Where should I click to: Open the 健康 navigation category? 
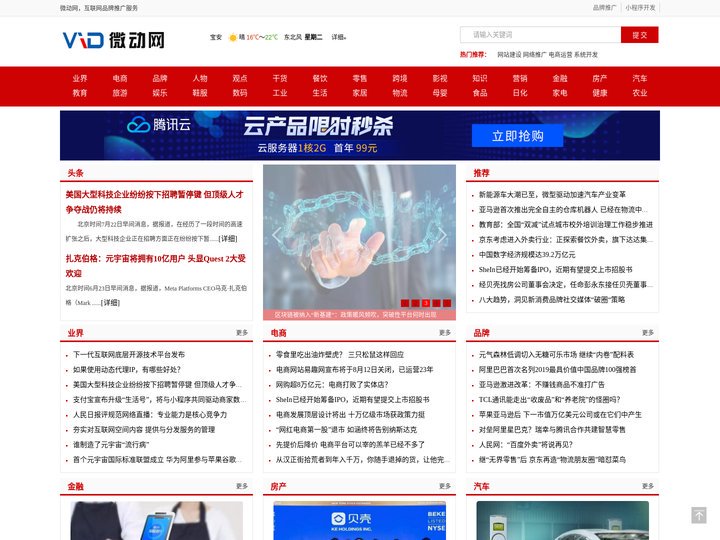(x=600, y=93)
